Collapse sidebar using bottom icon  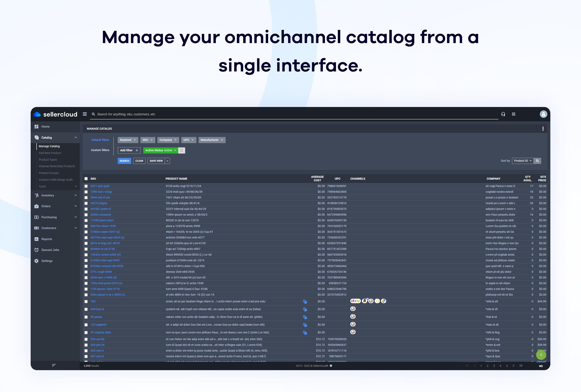point(54,365)
